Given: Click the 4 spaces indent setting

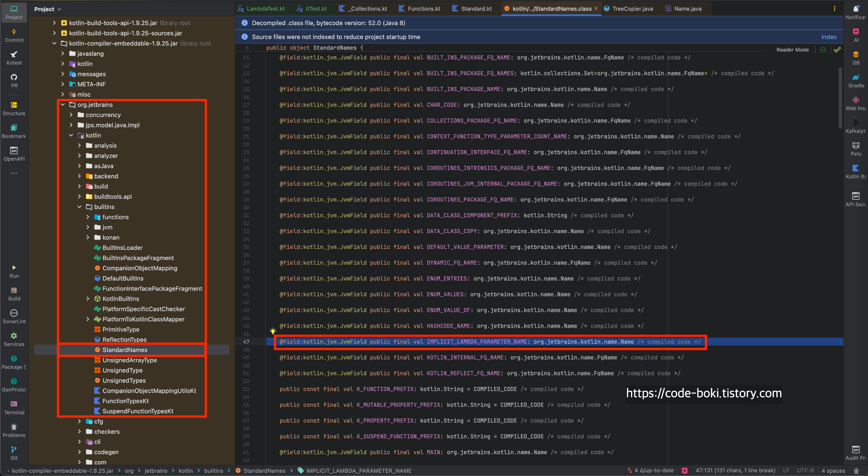Looking at the screenshot, I should (833, 470).
